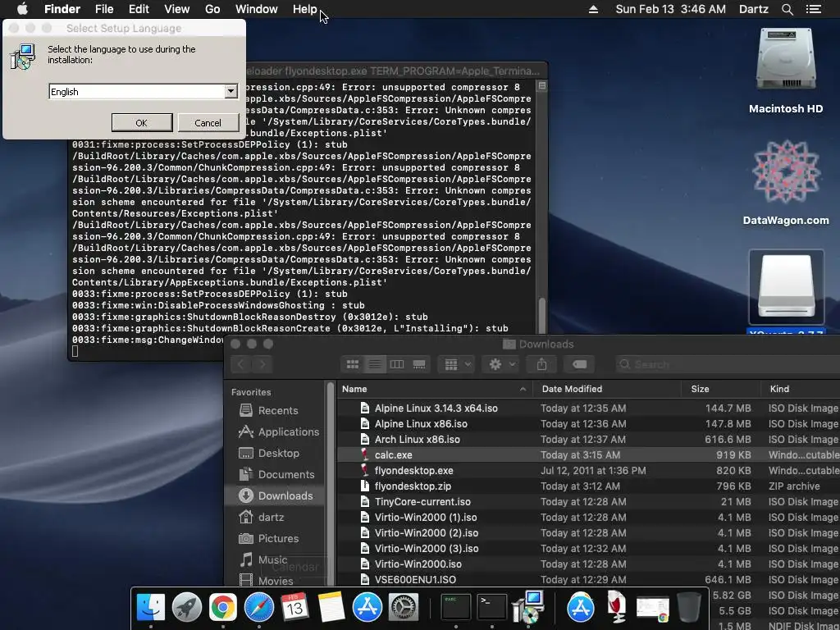Go forward in Downloads Finder window

[262, 364]
